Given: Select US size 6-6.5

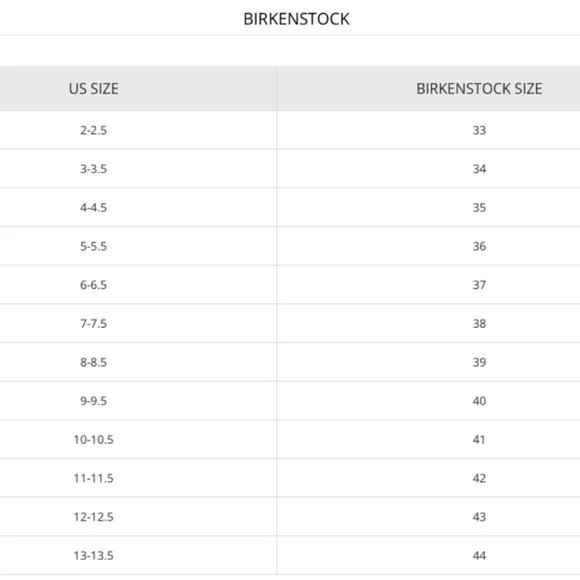Looking at the screenshot, I should [x=94, y=285].
